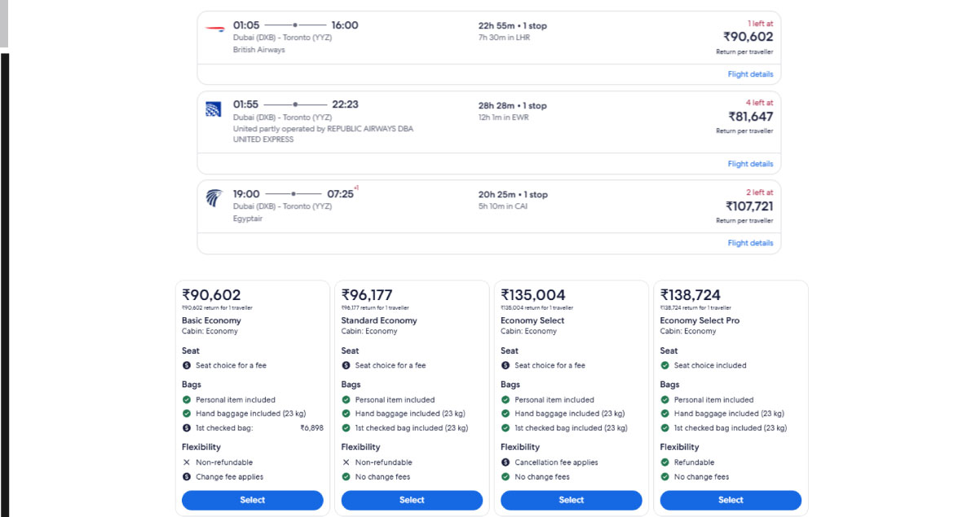This screenshot has height=517, width=980.
Task: Click the fee icon beside Cancellation fee applies
Action: point(505,462)
